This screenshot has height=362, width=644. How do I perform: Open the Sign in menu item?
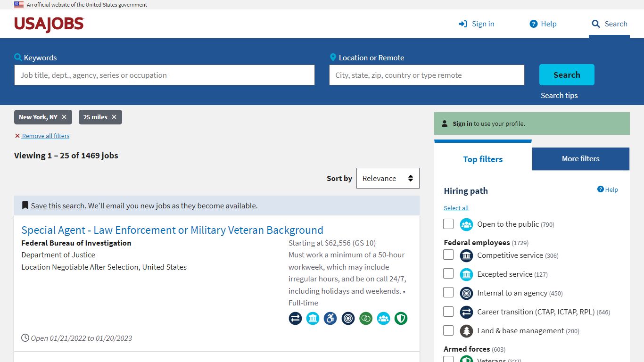[x=477, y=24]
